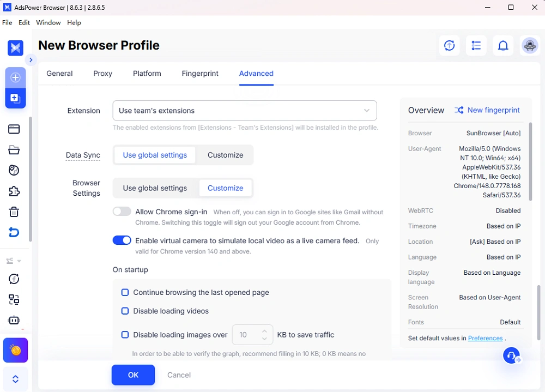Click the bulk create profiles icon
Screen dimensions: 545x392
click(15, 98)
